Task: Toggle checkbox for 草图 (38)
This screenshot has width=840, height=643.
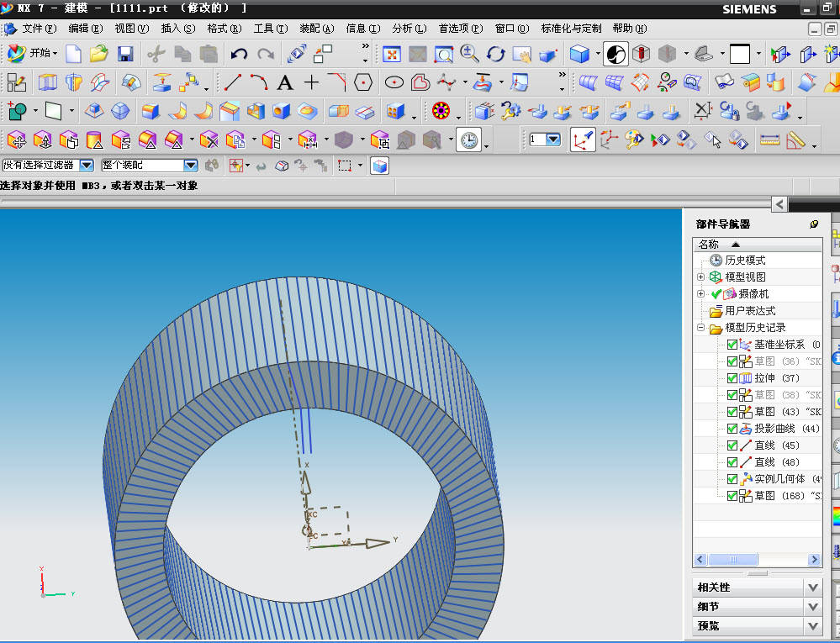Action: point(732,395)
